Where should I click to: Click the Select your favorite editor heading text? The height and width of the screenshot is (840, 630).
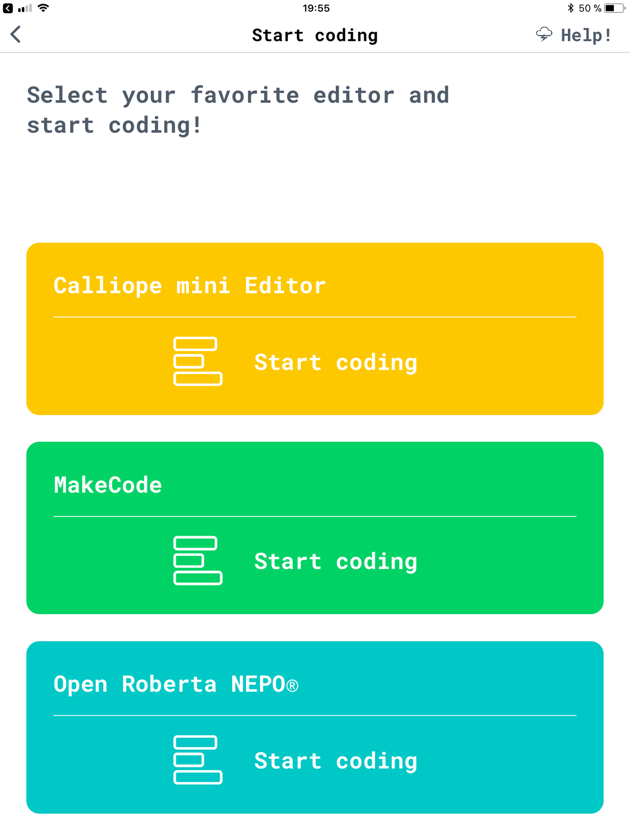tap(238, 110)
